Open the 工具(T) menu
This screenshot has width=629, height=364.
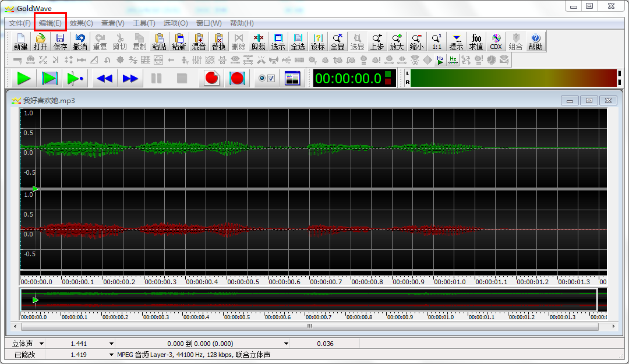144,23
